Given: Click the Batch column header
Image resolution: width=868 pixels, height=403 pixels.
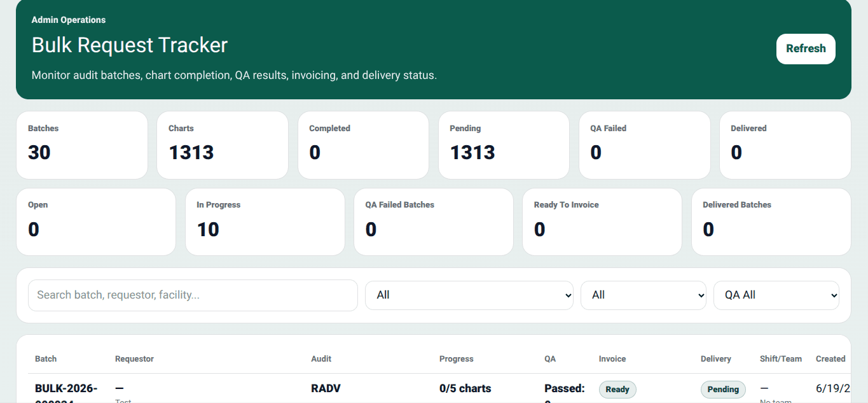Looking at the screenshot, I should tap(46, 359).
